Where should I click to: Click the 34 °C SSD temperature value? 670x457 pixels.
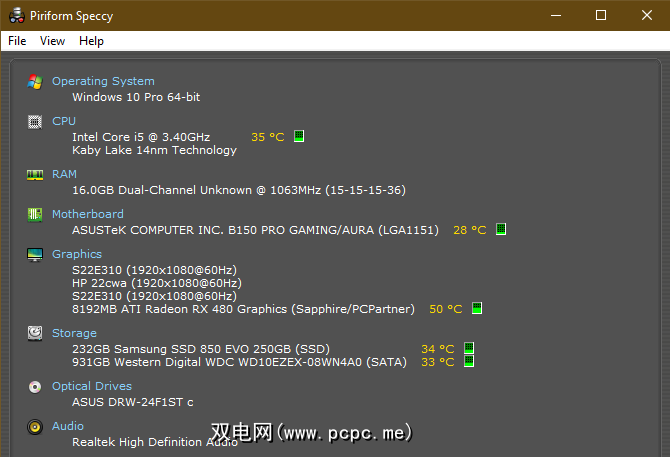coord(438,349)
